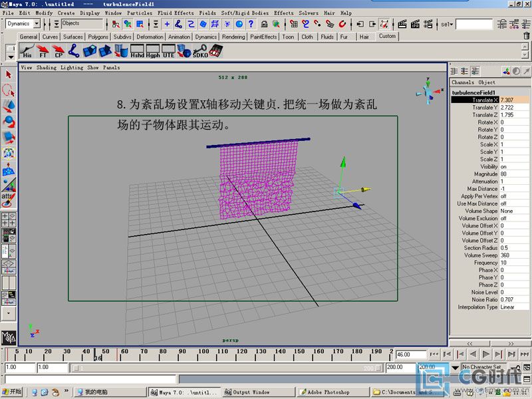
Task: Open the question mark help icon
Action: pos(251,24)
